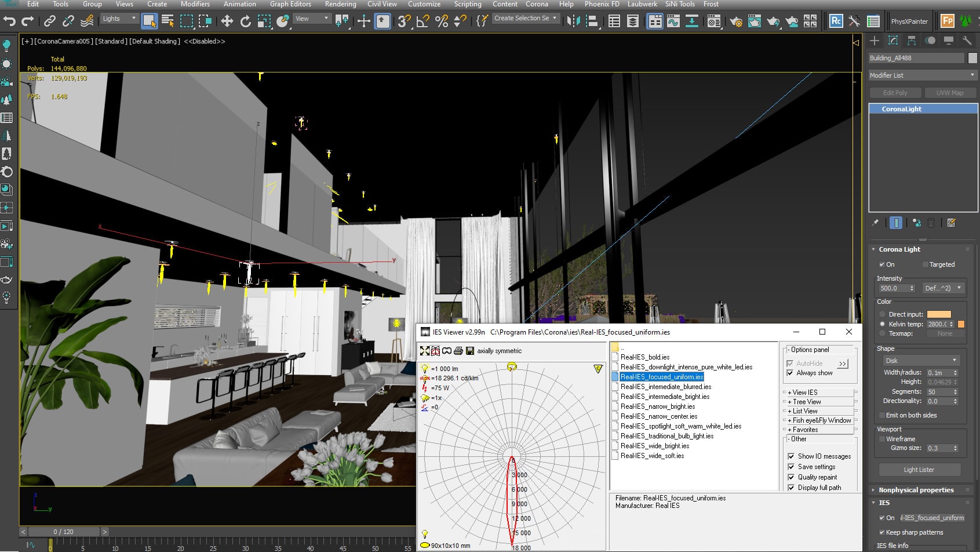Viewport: 980px width, 552px height.
Task: Click the Direct input color swatch
Action: pyautogui.click(x=939, y=314)
